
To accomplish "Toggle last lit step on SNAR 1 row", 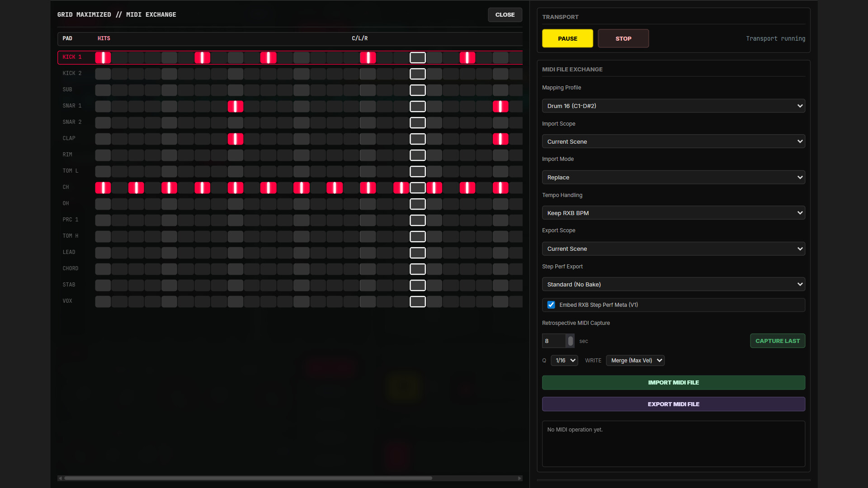I will click(x=500, y=106).
